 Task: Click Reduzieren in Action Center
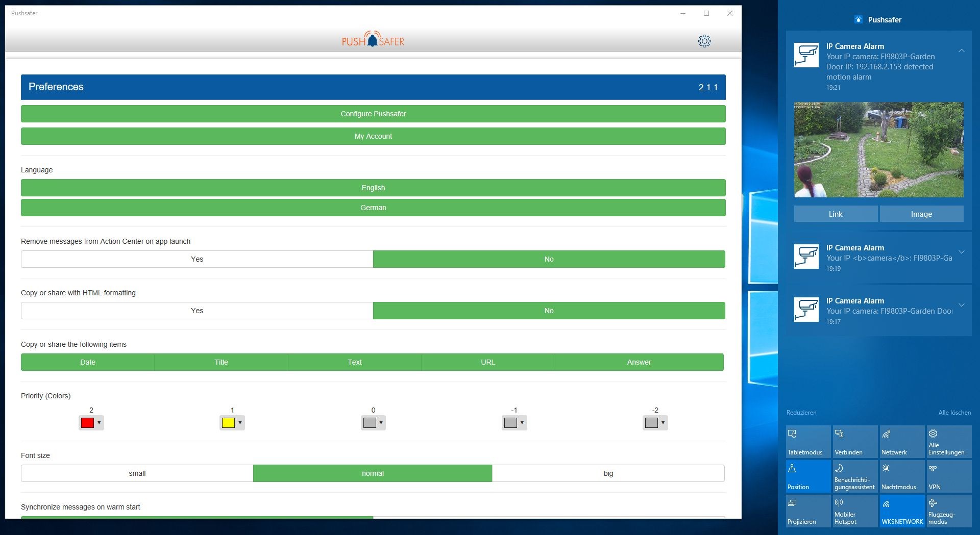coord(801,413)
